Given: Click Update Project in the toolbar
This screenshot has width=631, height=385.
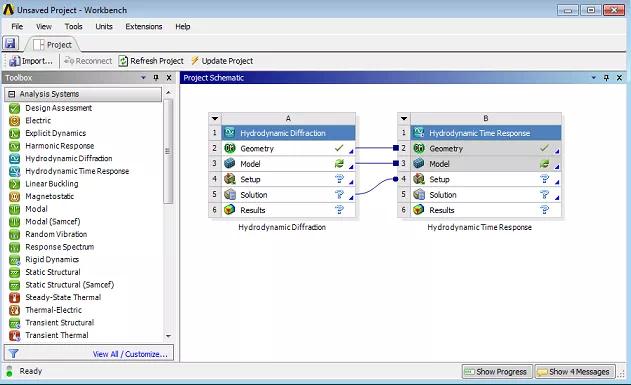Looking at the screenshot, I should (x=222, y=61).
